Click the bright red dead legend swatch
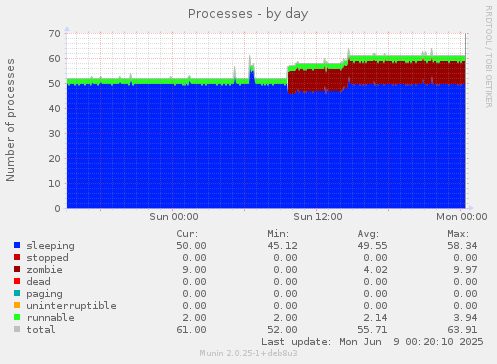497x364 pixels. click(17, 281)
